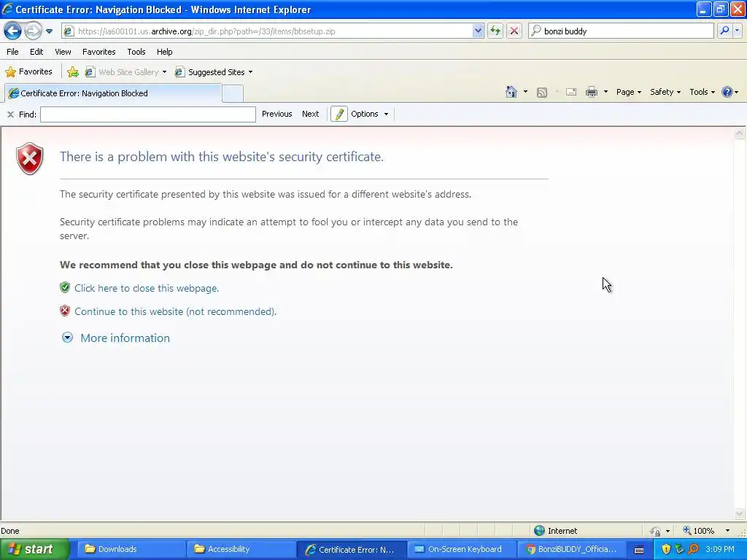Open the View menu

click(x=63, y=52)
